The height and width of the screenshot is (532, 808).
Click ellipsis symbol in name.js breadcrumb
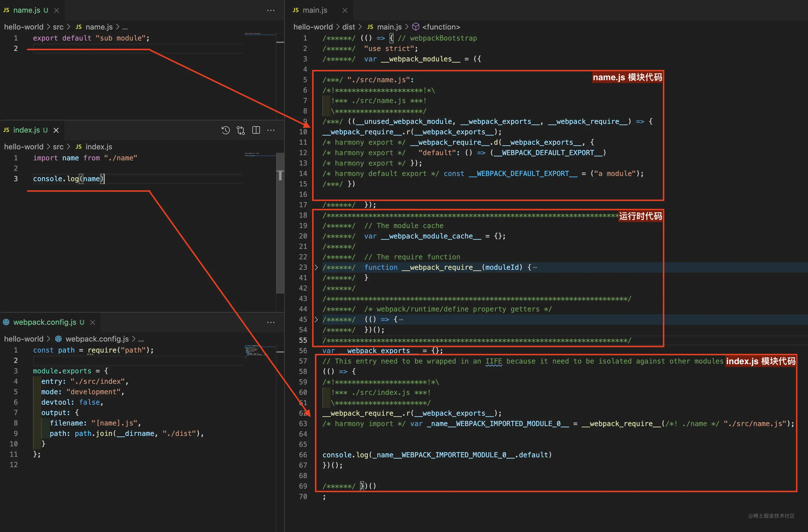(x=125, y=27)
